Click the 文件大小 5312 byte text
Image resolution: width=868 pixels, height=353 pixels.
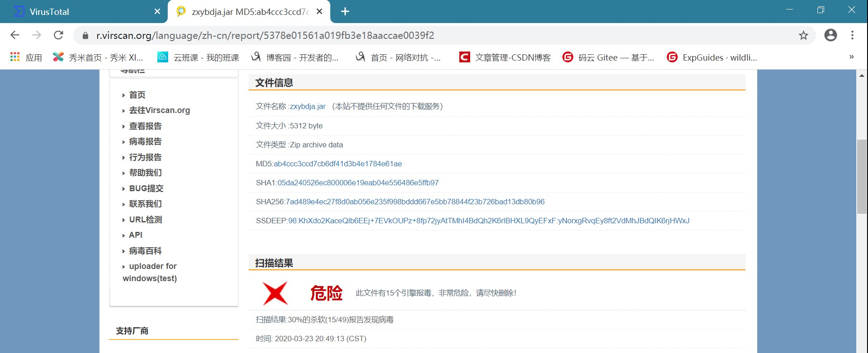(x=289, y=126)
